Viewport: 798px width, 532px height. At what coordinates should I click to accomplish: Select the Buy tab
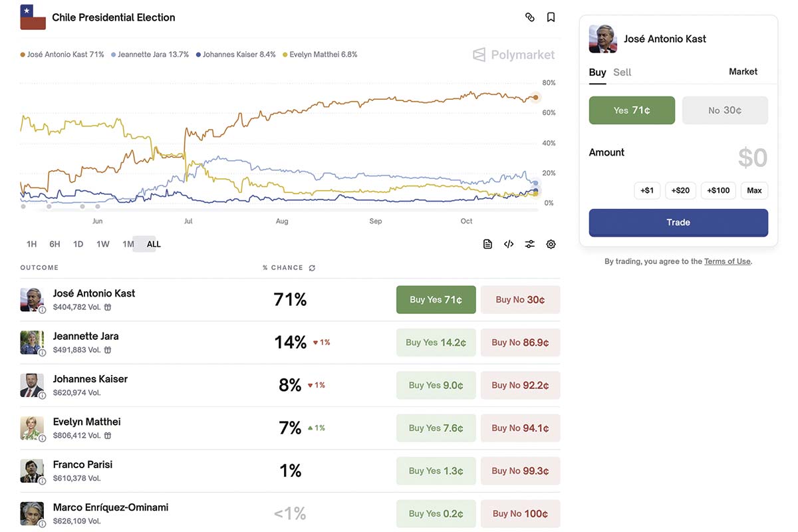(597, 72)
